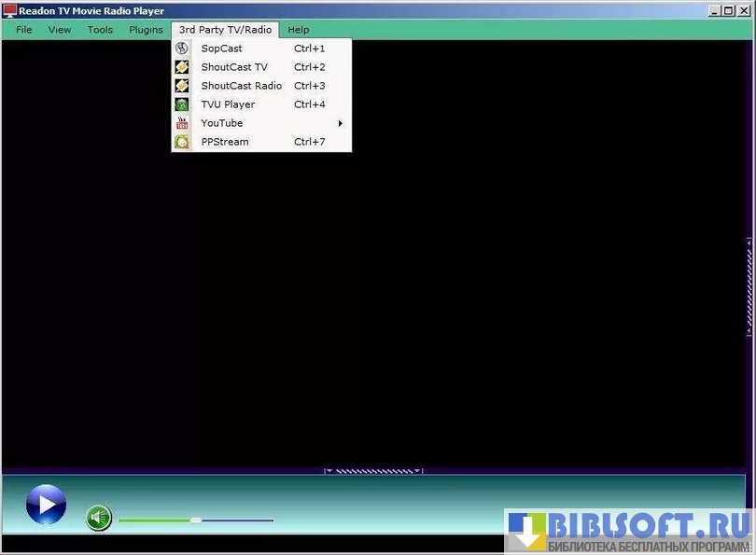Click the ShoutCast Radio icon

coord(182,86)
